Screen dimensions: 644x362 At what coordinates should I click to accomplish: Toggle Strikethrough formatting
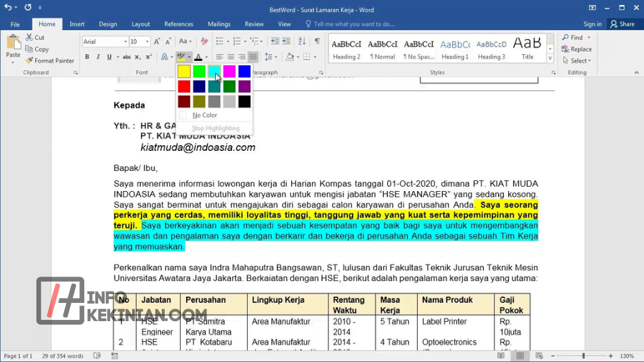pos(126,57)
